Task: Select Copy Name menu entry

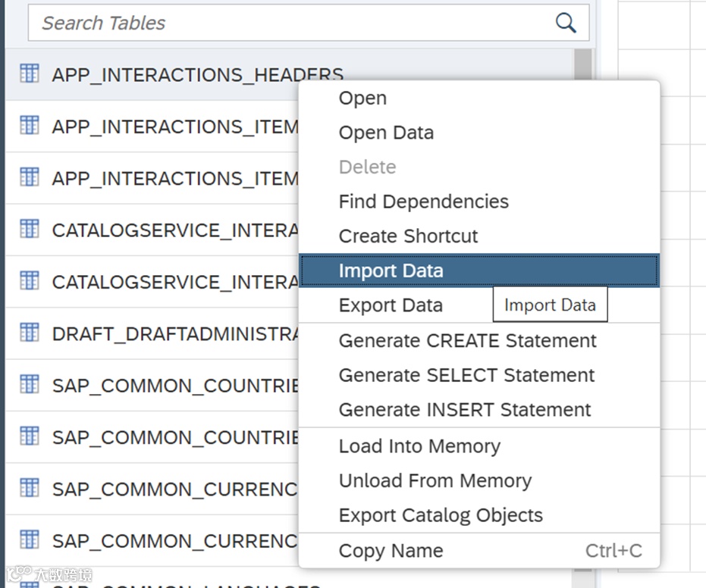Action: tap(391, 551)
